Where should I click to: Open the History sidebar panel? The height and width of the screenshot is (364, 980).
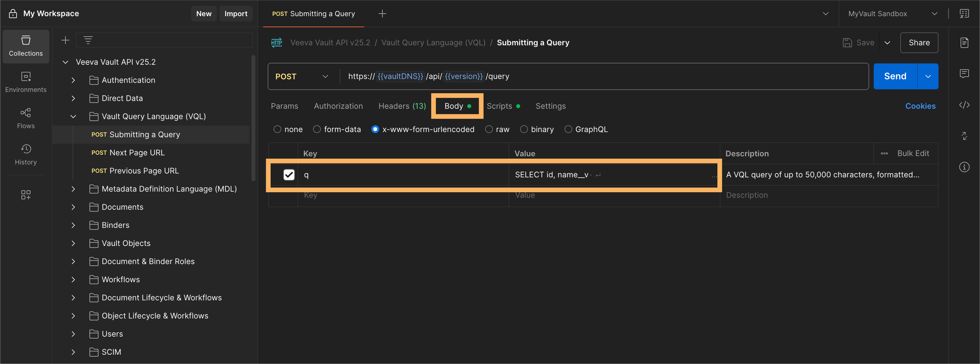[x=25, y=154]
